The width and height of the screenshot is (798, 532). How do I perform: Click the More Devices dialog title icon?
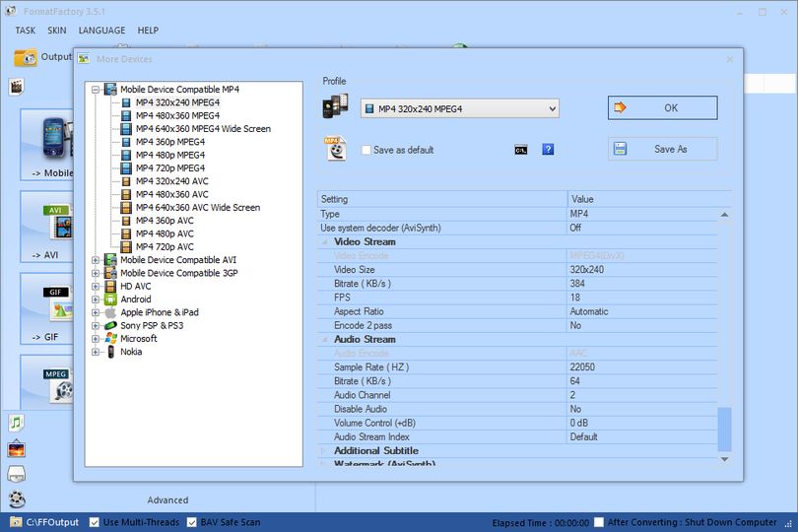click(84, 59)
